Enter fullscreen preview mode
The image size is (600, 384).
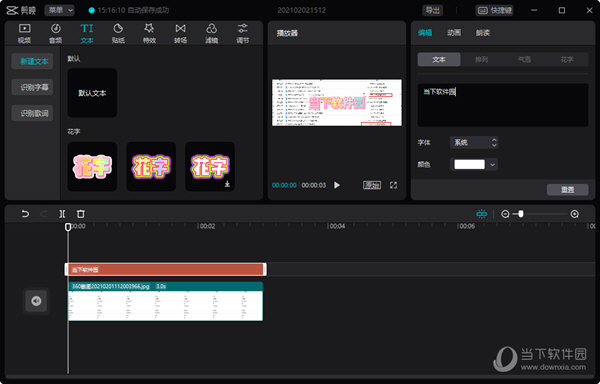click(x=393, y=185)
